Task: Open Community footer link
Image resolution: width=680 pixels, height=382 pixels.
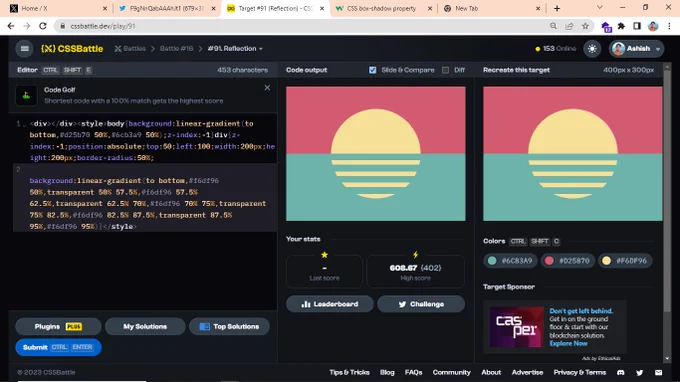Action: [x=451, y=372]
